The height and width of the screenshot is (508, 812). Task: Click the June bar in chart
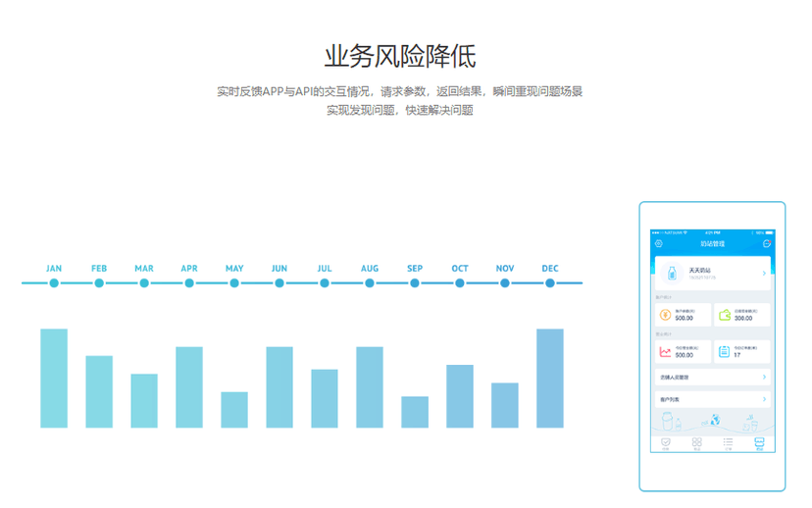pyautogui.click(x=279, y=387)
